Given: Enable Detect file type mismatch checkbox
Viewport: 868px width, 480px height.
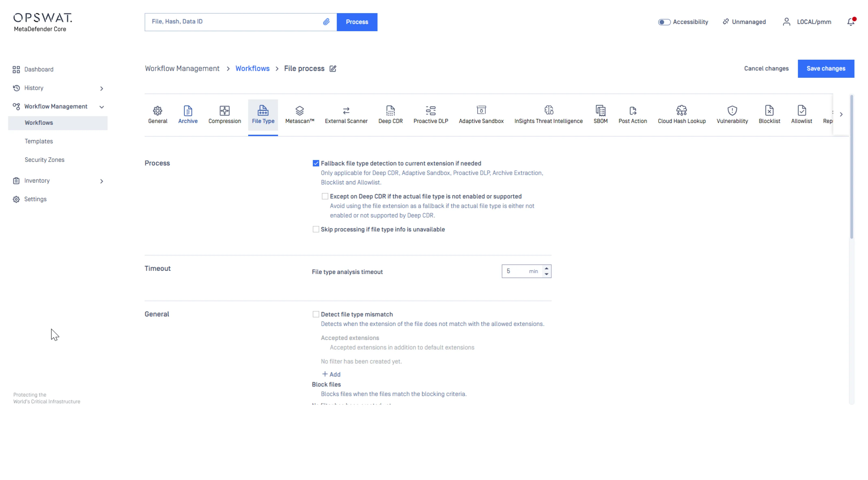Looking at the screenshot, I should [316, 315].
